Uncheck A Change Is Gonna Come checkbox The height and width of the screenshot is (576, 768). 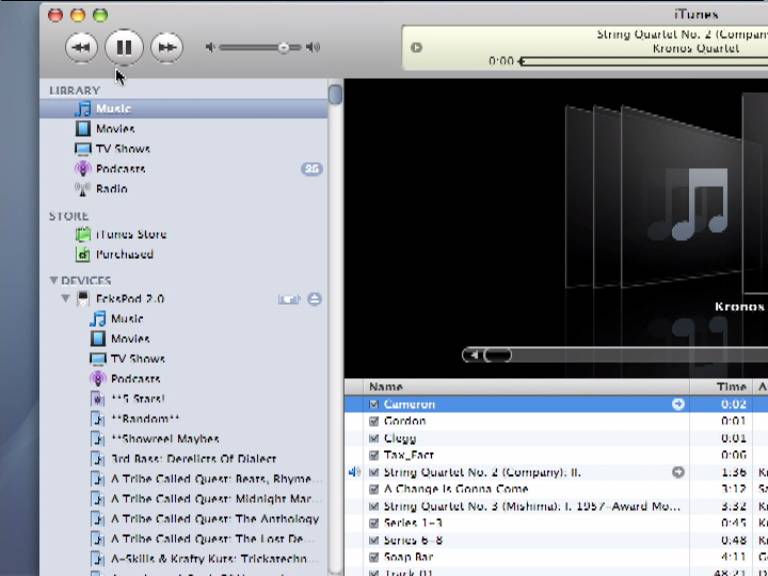[x=374, y=489]
